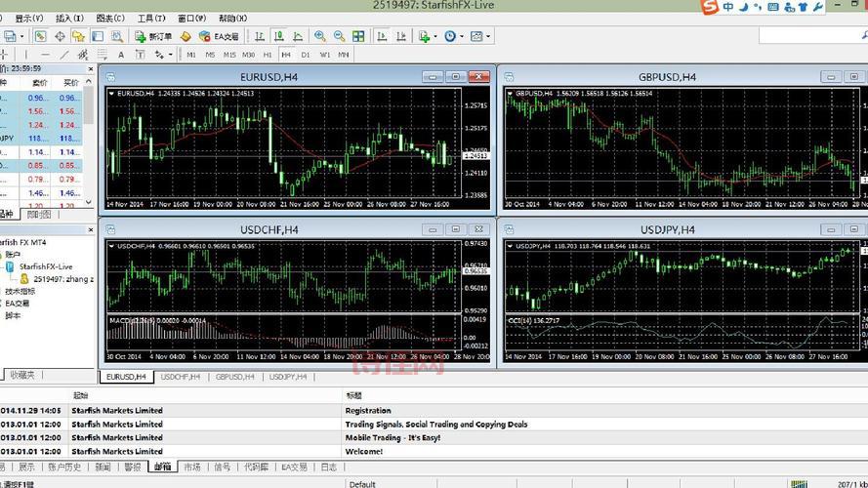Screen dimensions: 868x488
Task: Toggle the Terminal panel icon
Action: (x=98, y=36)
